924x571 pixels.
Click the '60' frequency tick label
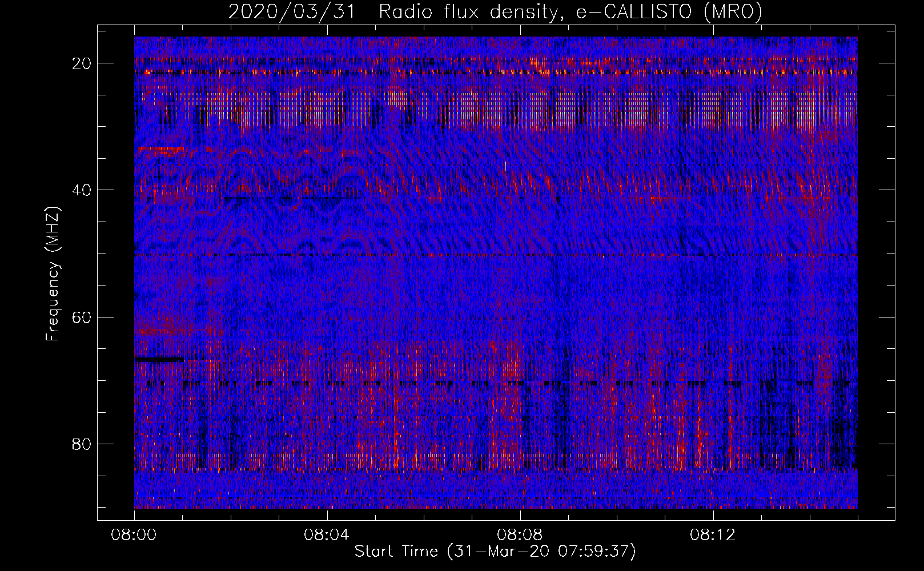(x=82, y=317)
